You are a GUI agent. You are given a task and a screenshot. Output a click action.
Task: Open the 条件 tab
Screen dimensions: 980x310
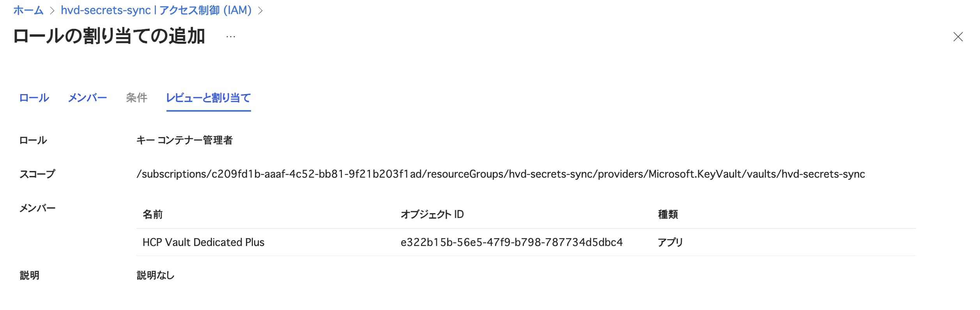click(136, 98)
